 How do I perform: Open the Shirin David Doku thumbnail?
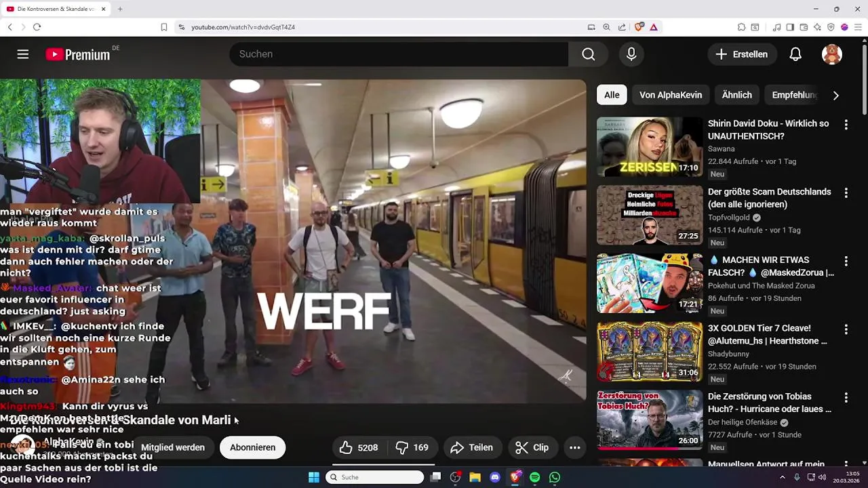tap(650, 147)
